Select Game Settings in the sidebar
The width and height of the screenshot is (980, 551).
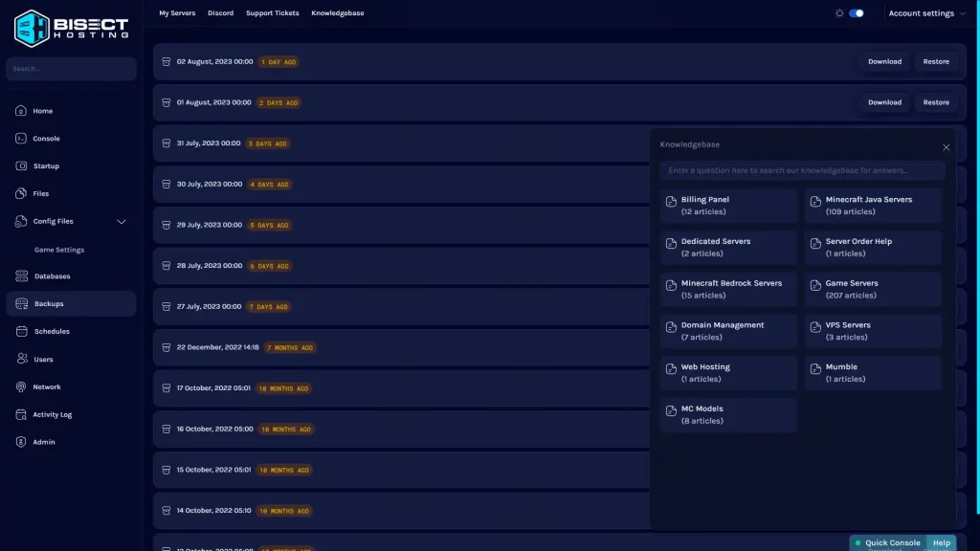point(59,250)
